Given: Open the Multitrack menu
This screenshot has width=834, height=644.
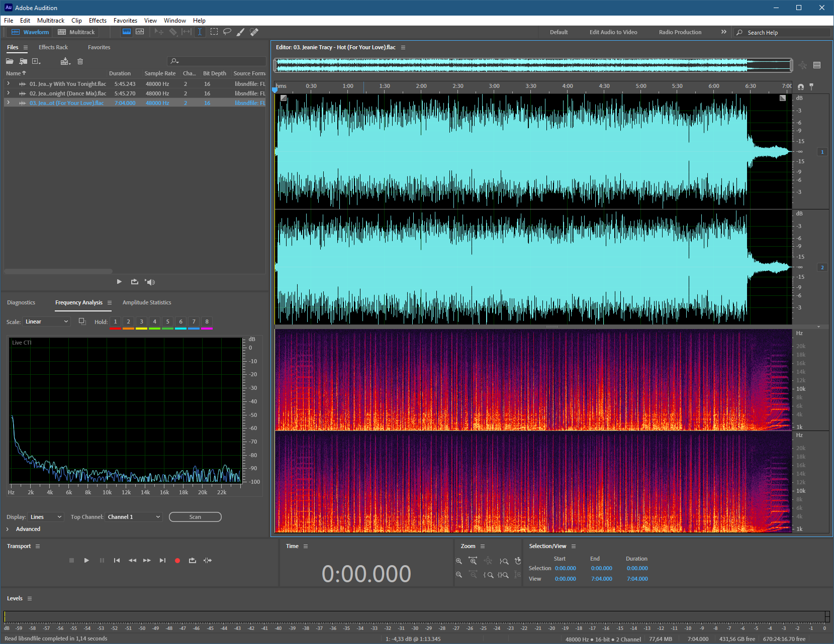Looking at the screenshot, I should click(51, 21).
